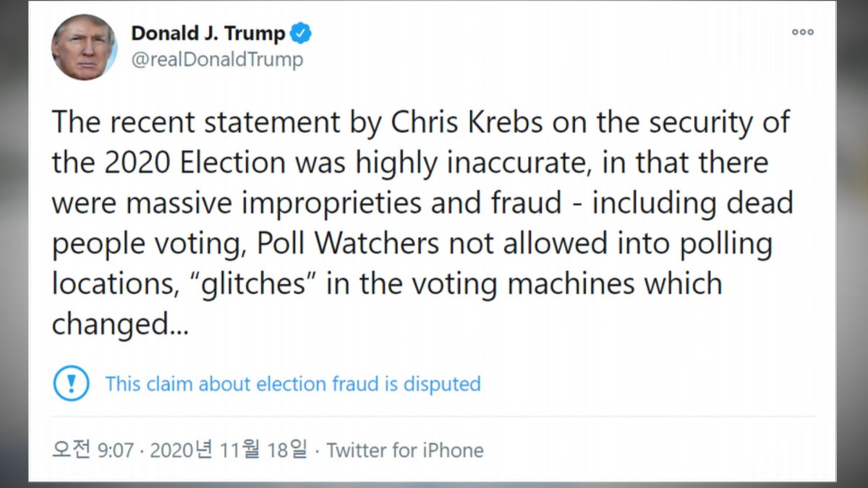Click the Donald J. Trump display name
This screenshot has height=488, width=868.
tap(208, 33)
